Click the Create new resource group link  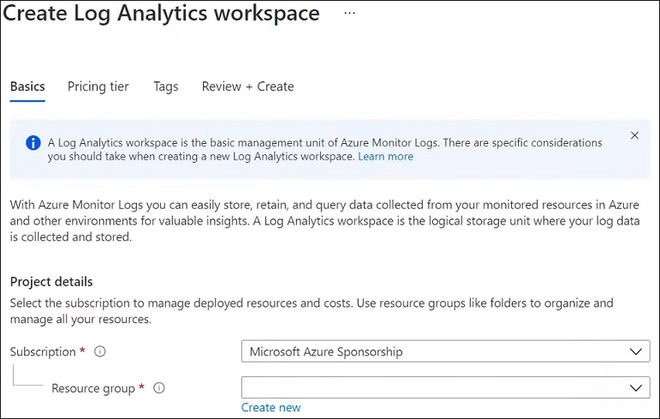pos(271,407)
